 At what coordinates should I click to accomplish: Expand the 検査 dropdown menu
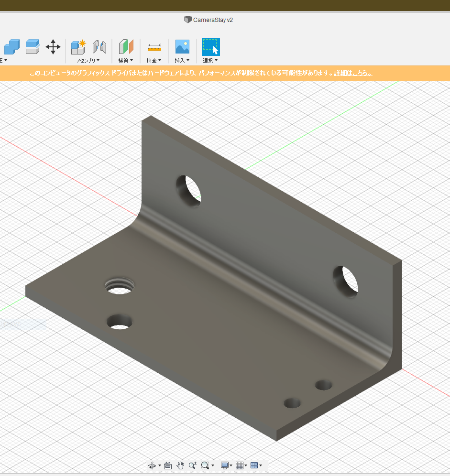(154, 61)
